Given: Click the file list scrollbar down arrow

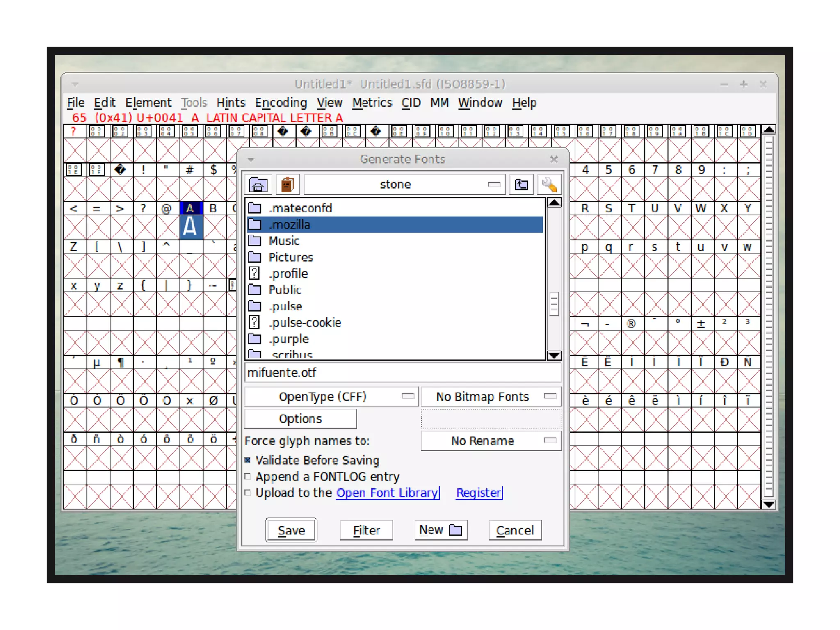Looking at the screenshot, I should click(x=554, y=355).
